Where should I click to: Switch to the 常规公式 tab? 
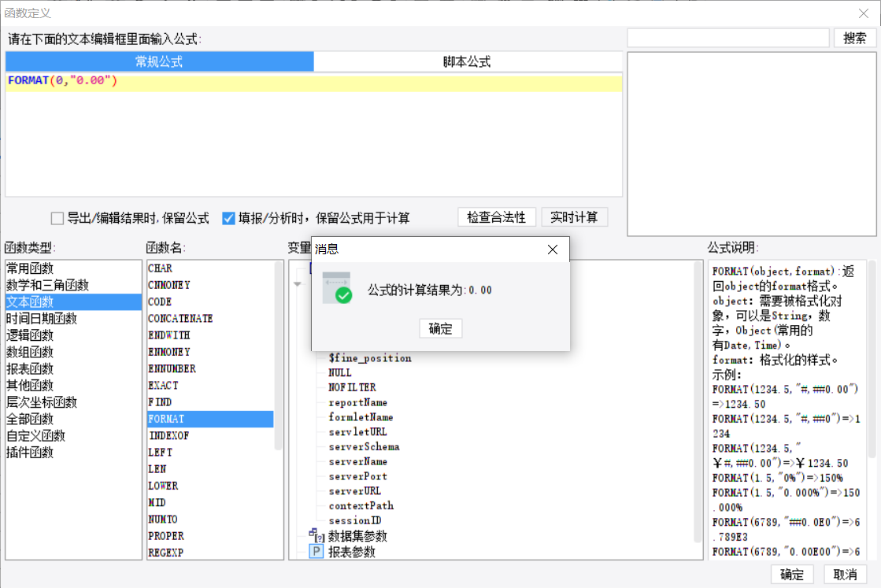(x=160, y=61)
